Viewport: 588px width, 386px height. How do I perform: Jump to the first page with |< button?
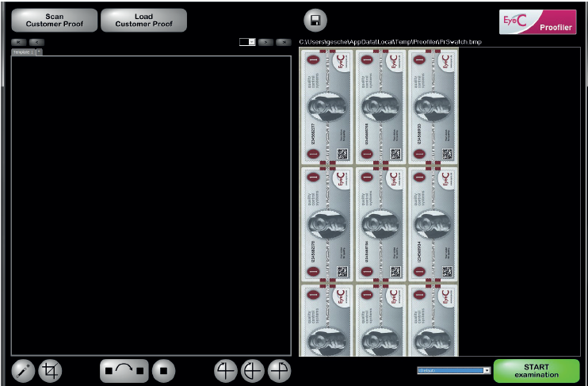(x=19, y=42)
